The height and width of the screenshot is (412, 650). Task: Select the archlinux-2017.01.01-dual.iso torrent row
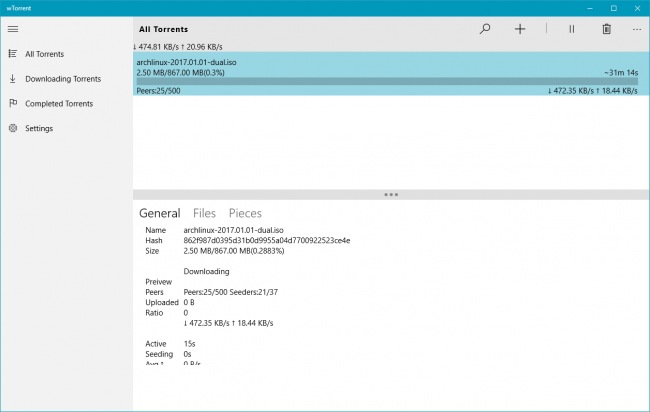coord(391,74)
